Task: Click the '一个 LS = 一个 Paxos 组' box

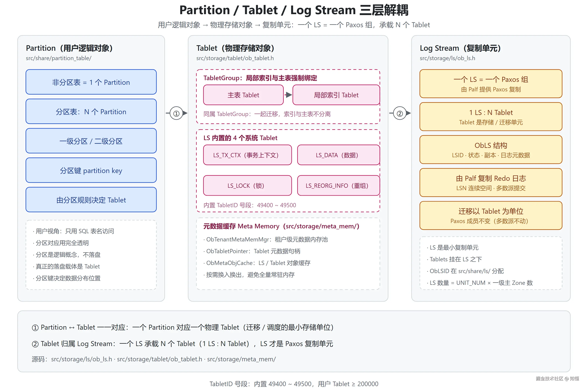Action: tap(491, 84)
